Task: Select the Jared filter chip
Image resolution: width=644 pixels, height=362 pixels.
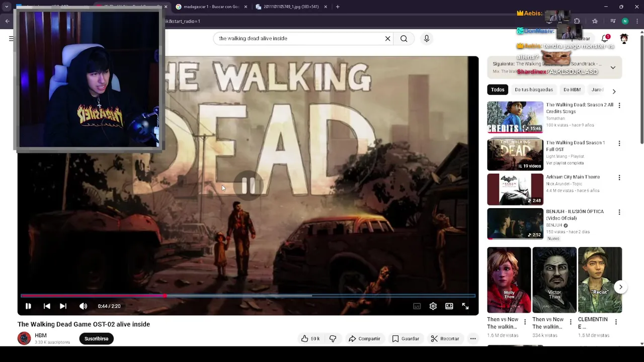Action: tap(597, 89)
